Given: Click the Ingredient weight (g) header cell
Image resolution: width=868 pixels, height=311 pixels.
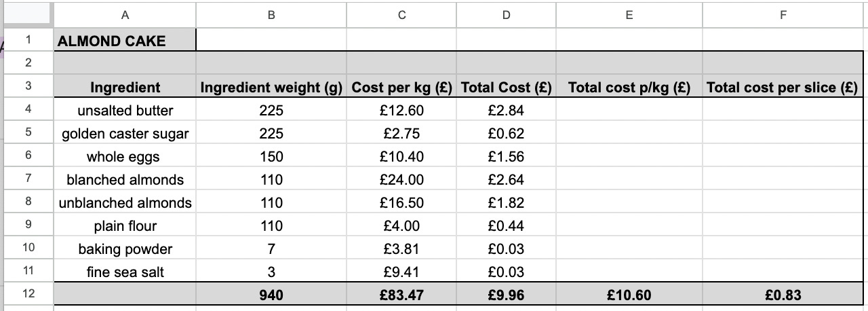Looking at the screenshot, I should 271,88.
